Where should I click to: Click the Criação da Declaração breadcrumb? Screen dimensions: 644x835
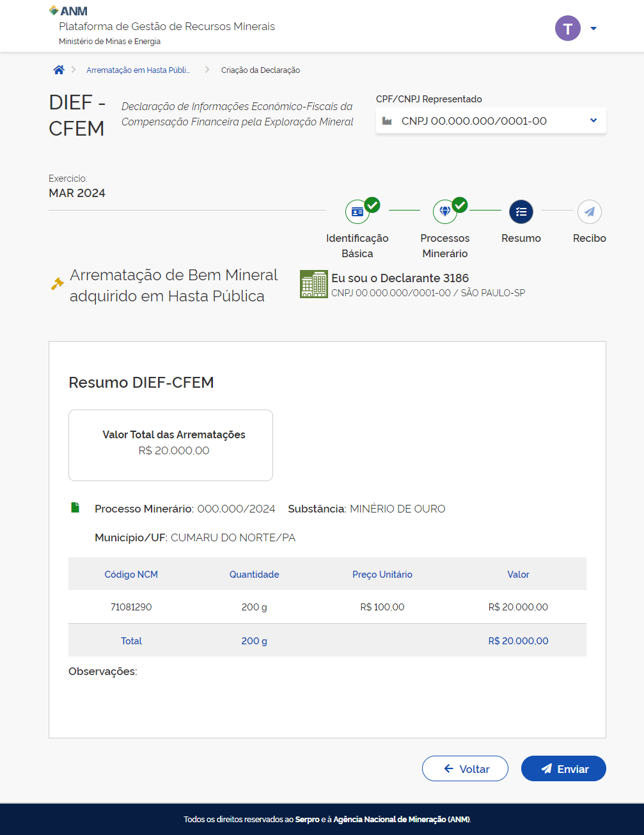click(260, 70)
